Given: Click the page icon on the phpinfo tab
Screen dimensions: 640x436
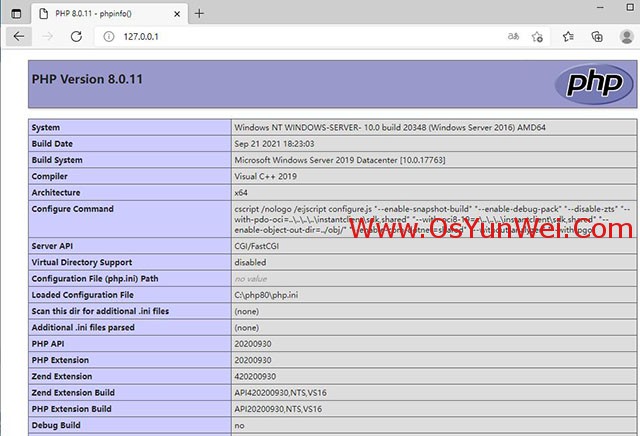Looking at the screenshot, I should [43, 13].
